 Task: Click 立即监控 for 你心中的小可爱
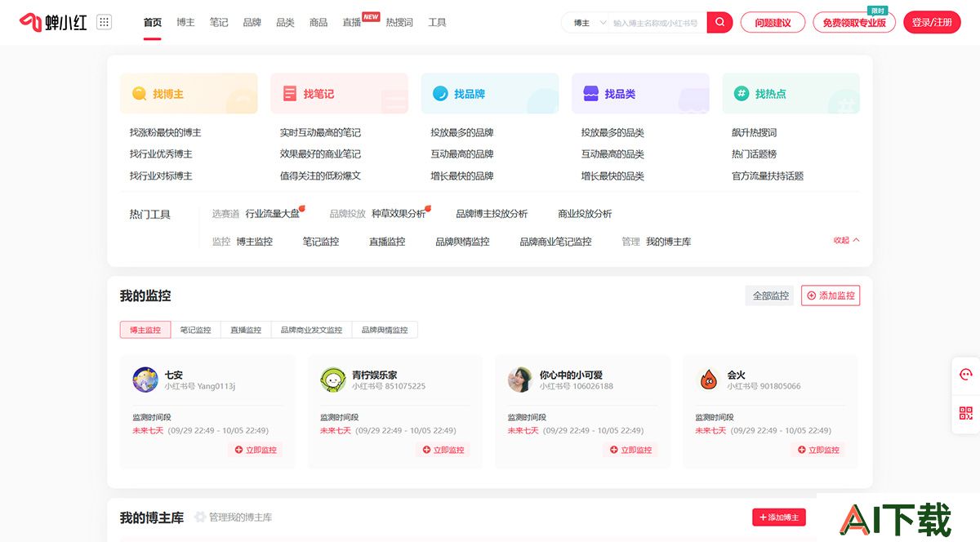coord(630,450)
